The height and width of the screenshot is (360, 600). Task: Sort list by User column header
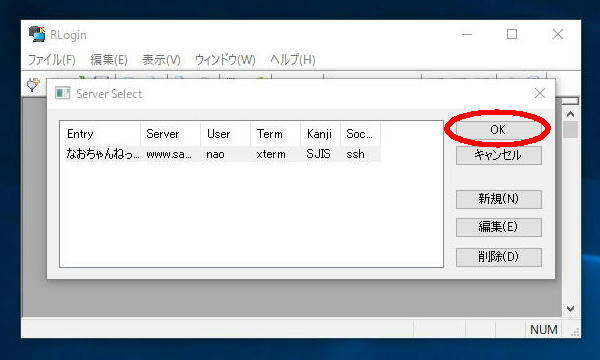(225, 134)
